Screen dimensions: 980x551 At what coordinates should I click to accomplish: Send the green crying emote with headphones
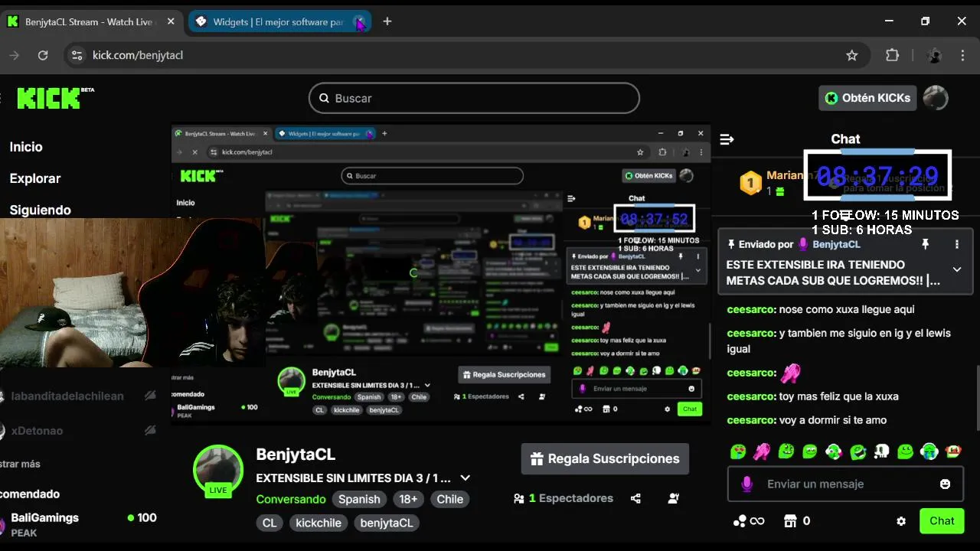click(929, 452)
